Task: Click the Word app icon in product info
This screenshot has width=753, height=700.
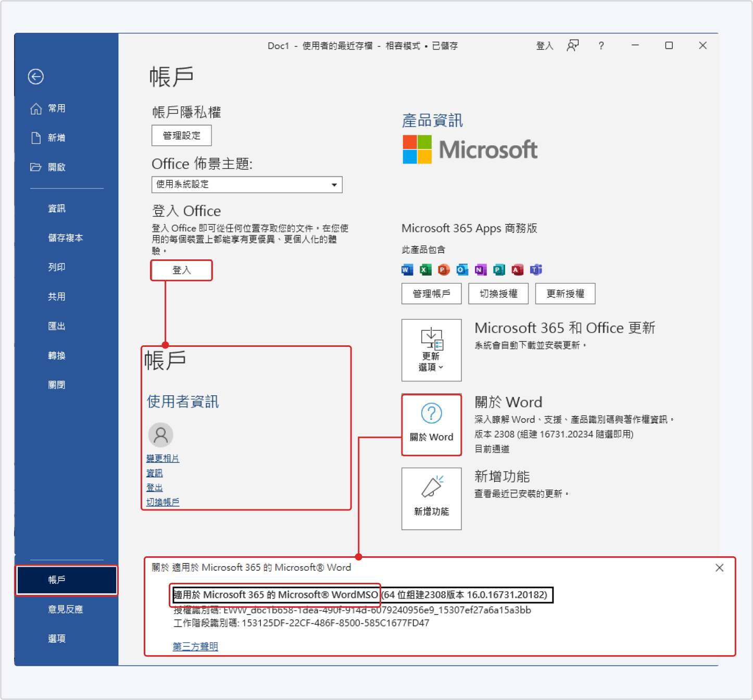Action: click(x=407, y=269)
